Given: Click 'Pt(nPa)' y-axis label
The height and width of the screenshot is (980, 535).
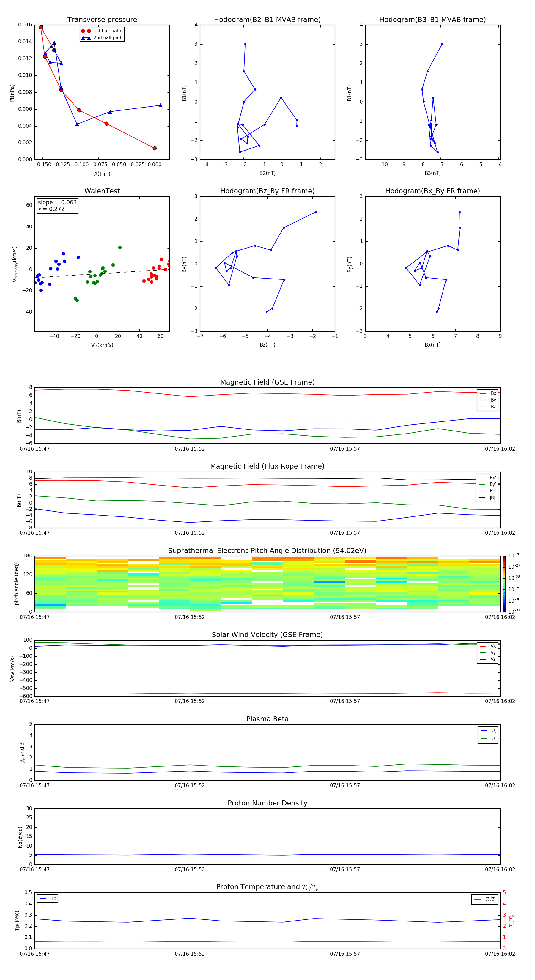Looking at the screenshot, I should [12, 93].
